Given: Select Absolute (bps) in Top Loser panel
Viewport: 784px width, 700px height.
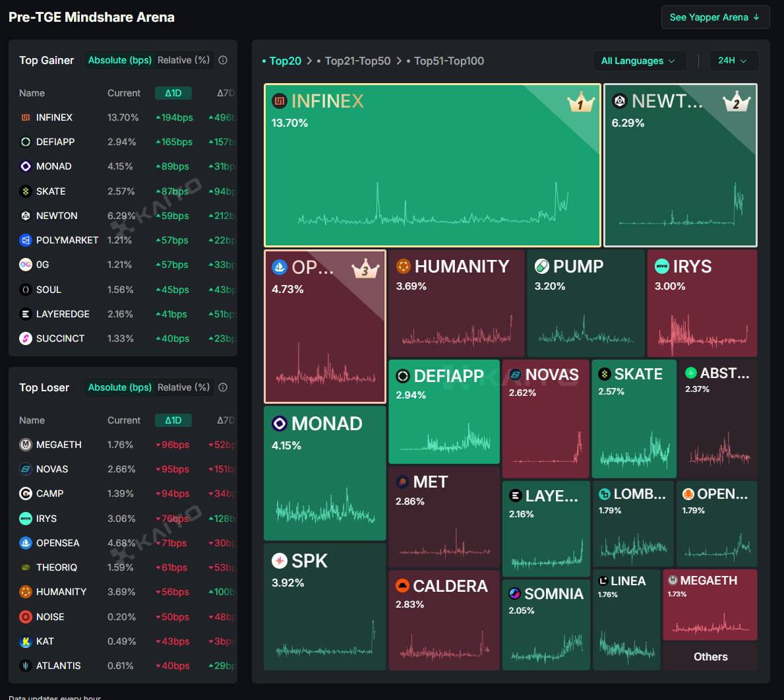Looking at the screenshot, I should (120, 387).
